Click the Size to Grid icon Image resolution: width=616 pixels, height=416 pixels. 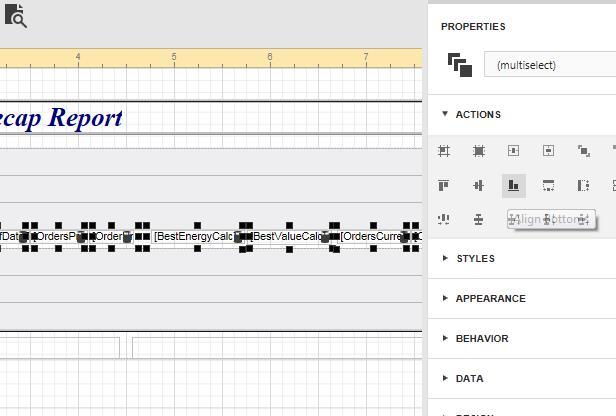479,151
